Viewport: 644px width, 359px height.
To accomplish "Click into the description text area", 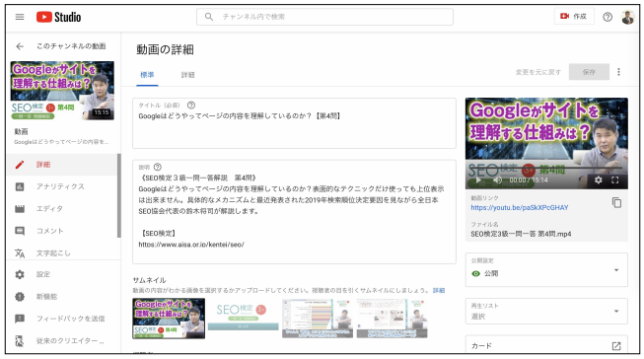I will pyautogui.click(x=294, y=212).
